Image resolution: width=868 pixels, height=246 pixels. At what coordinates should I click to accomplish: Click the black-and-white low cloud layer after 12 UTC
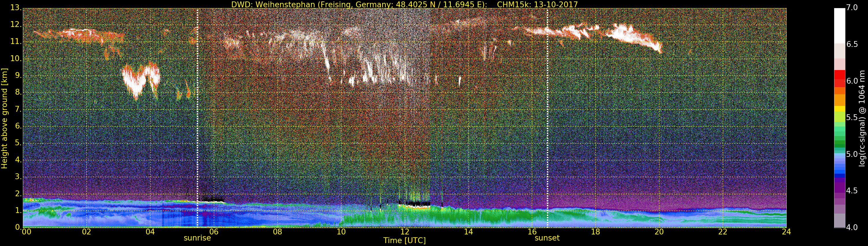[x=414, y=204]
